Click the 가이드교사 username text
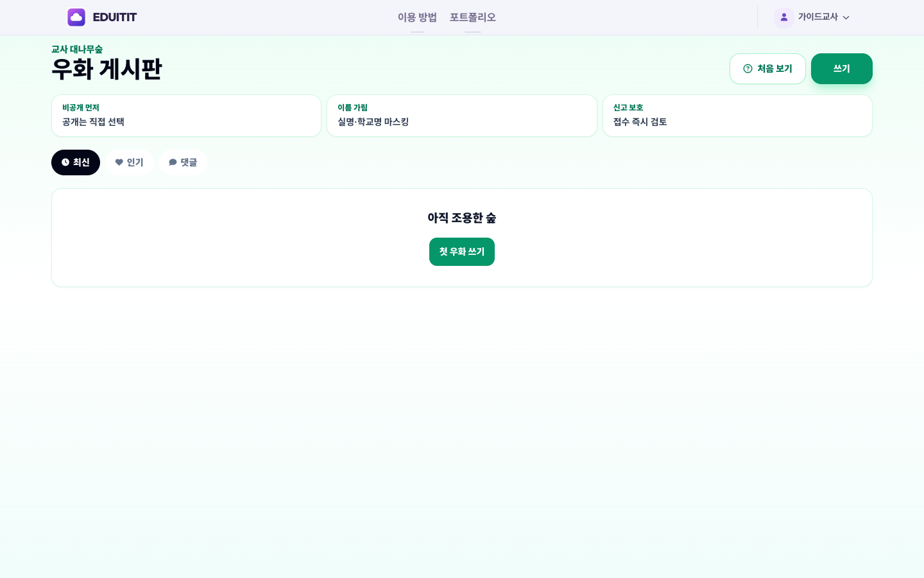 (x=818, y=17)
